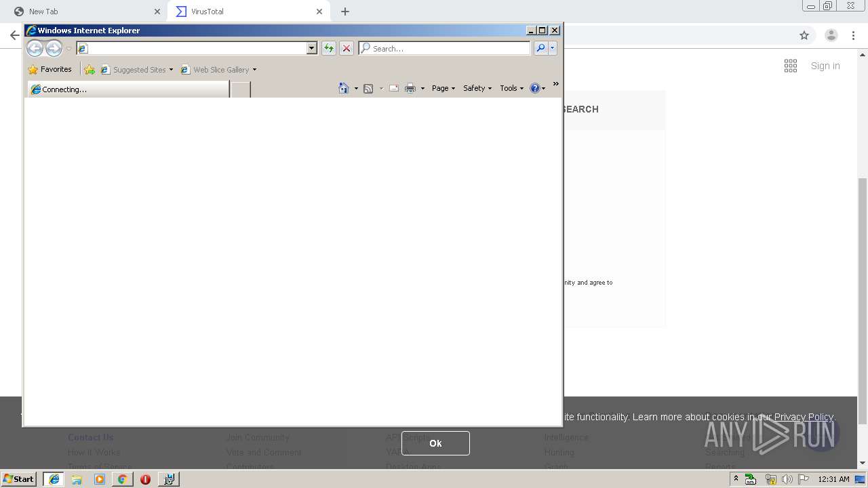Close the New Tab Chrome tab
The width and height of the screenshot is (868, 488).
tap(157, 12)
